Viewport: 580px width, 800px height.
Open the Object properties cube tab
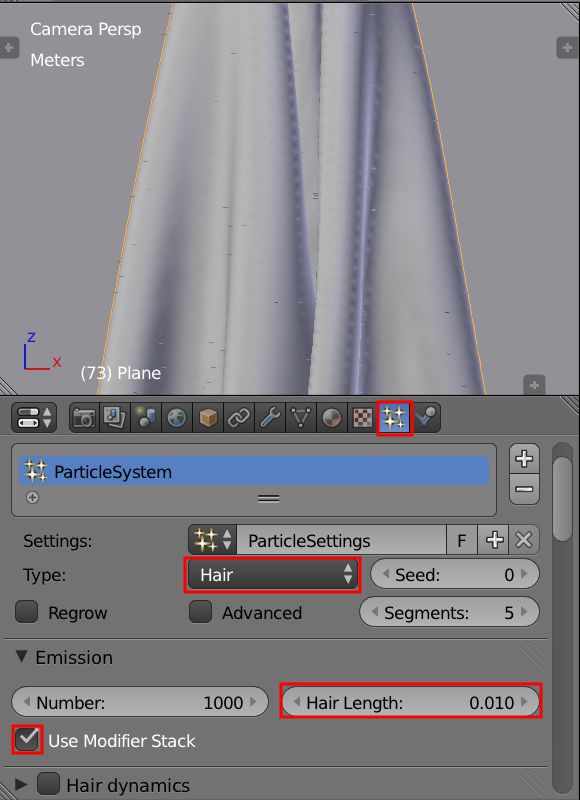208,418
